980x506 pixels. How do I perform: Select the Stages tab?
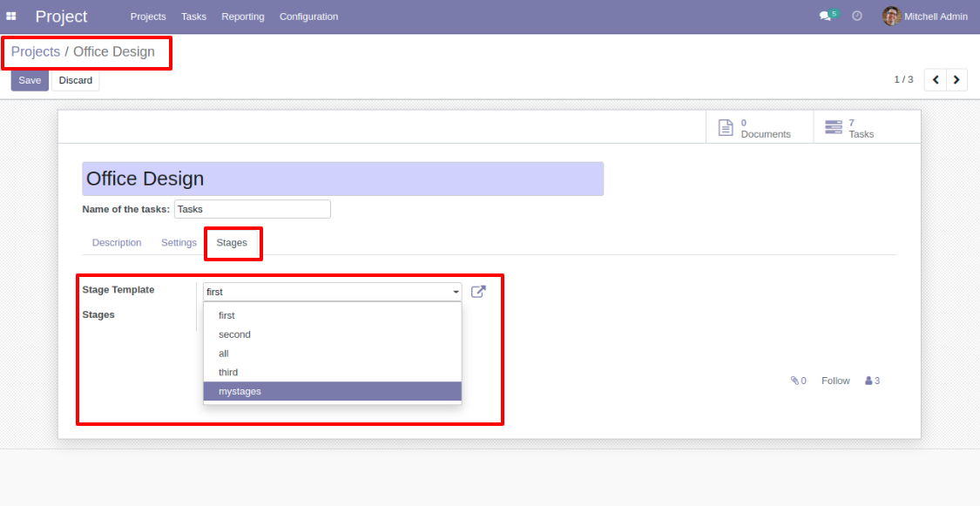coord(232,242)
